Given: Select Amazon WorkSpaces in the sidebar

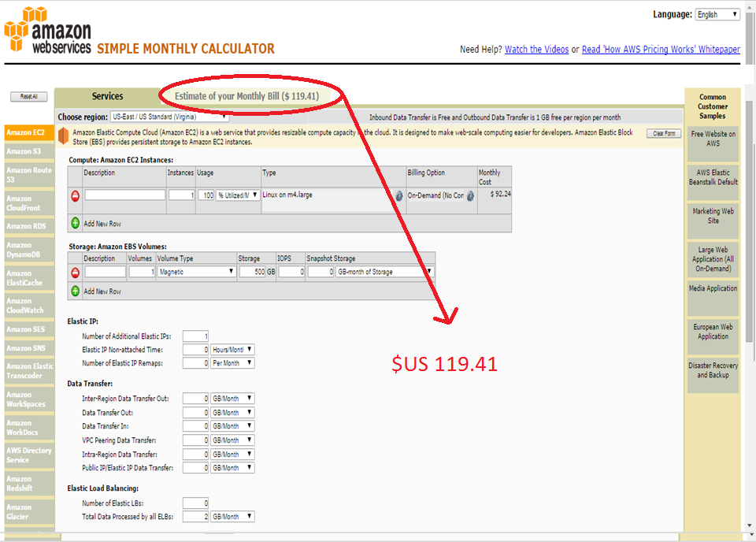Looking at the screenshot, I should point(29,399).
